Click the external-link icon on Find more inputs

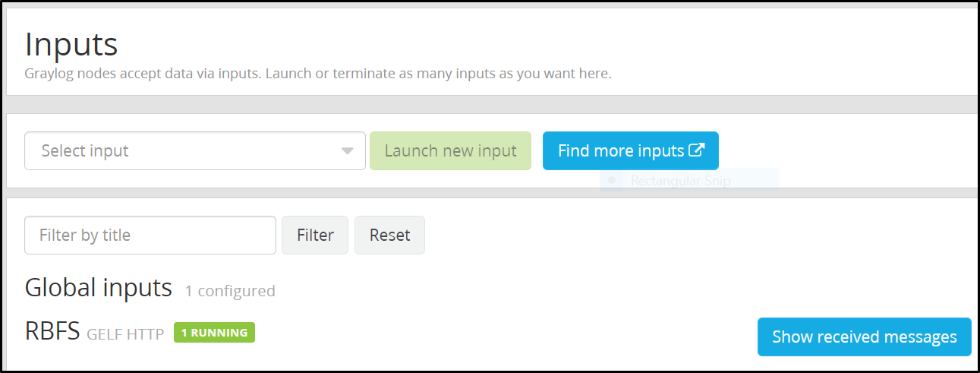(x=696, y=150)
